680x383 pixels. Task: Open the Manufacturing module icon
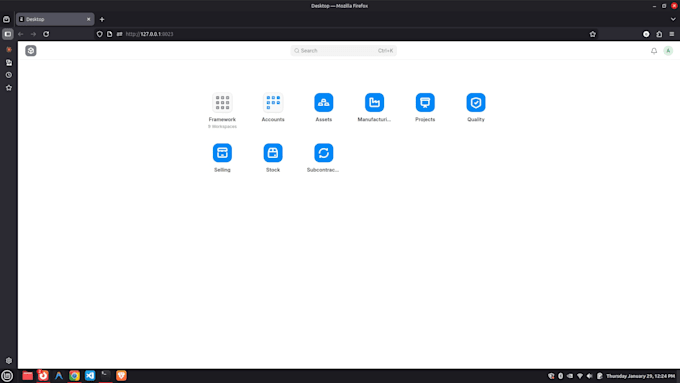[x=374, y=103]
